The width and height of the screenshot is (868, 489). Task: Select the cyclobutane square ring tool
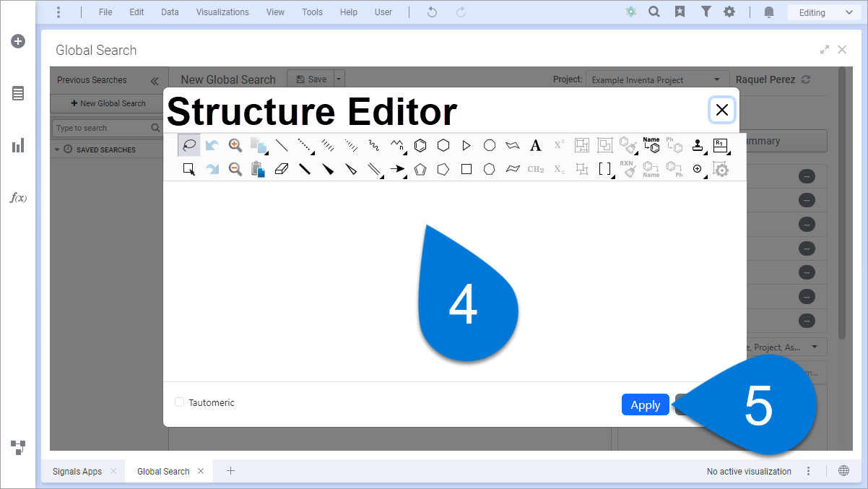pos(466,169)
